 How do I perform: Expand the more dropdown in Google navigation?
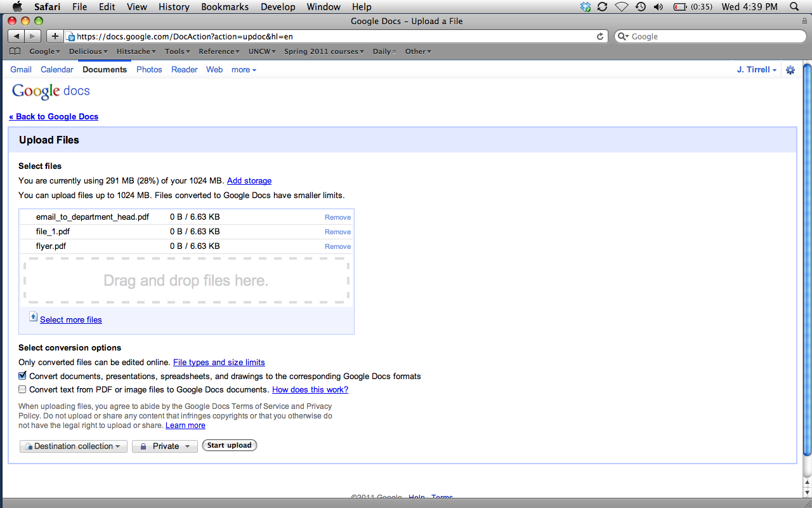pyautogui.click(x=244, y=70)
